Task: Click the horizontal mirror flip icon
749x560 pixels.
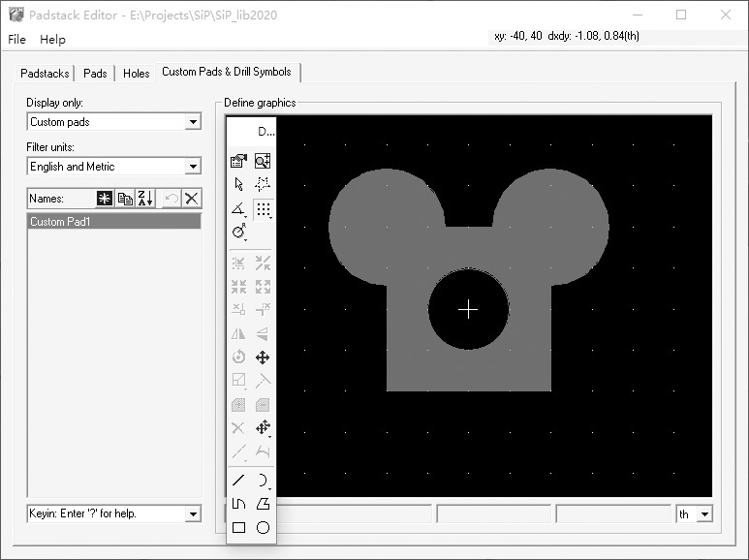Action: [x=238, y=333]
